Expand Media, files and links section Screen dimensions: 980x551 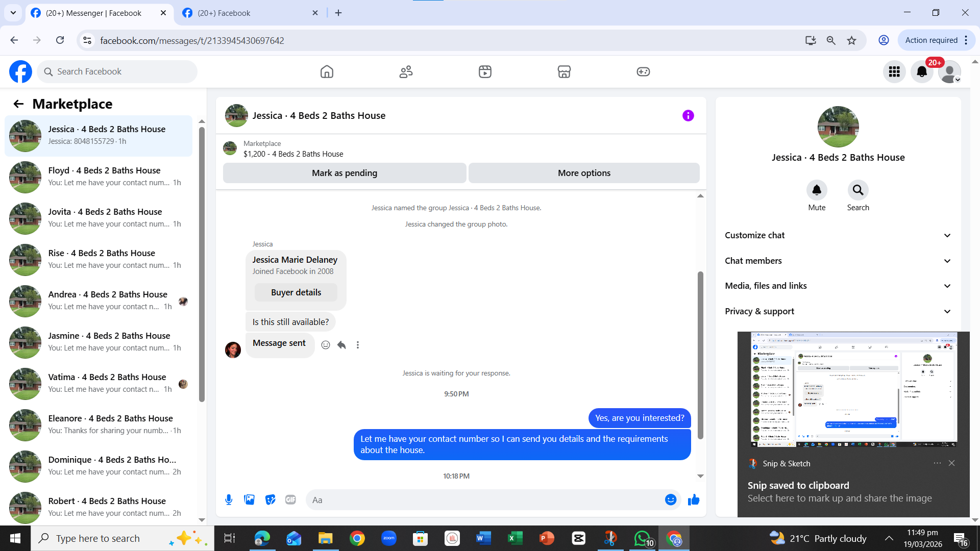838,286
